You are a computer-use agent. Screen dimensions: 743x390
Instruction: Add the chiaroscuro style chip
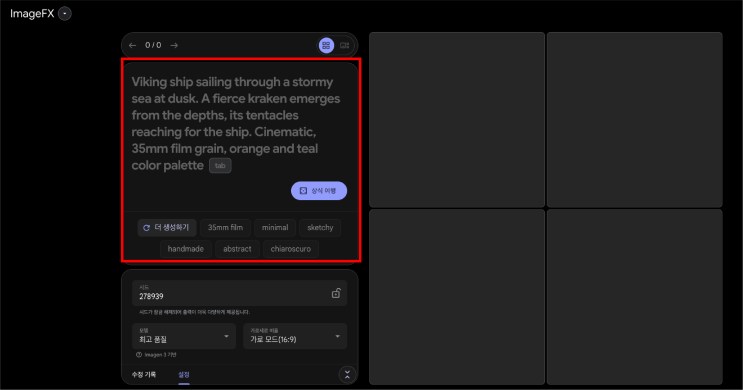291,249
